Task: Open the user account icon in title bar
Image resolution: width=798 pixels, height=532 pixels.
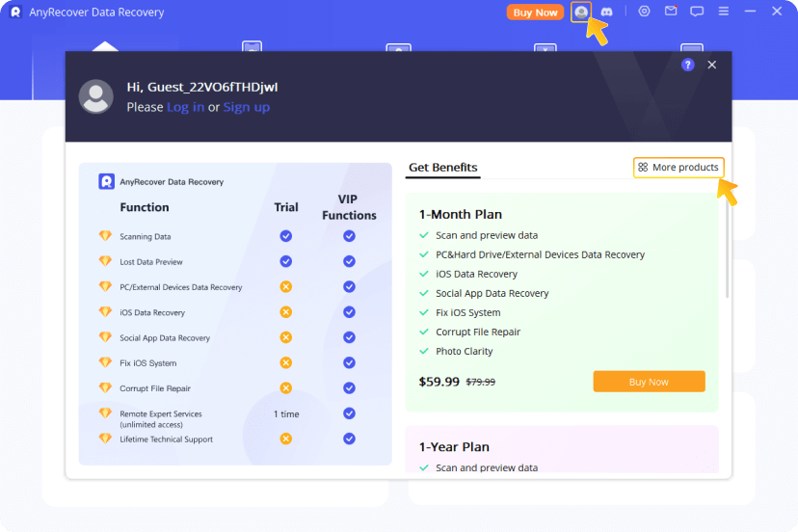Action: 581,12
